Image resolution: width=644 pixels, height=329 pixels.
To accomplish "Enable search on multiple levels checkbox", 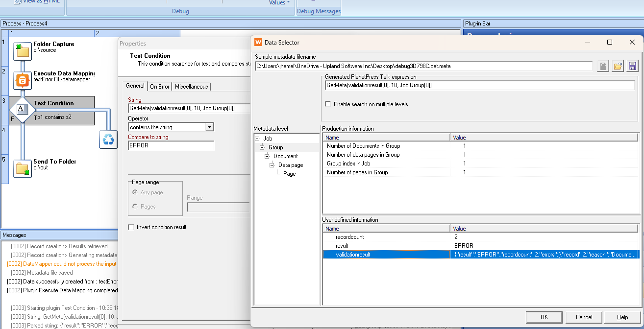I will pyautogui.click(x=328, y=104).
